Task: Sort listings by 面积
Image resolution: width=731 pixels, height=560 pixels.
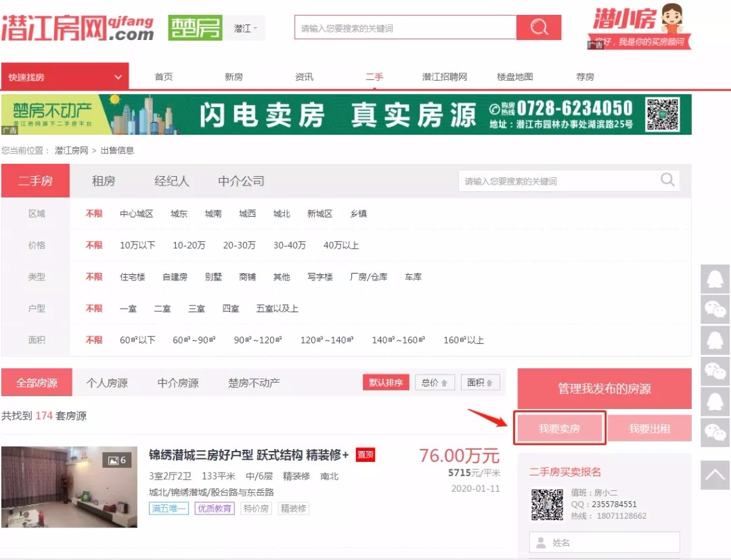Action: [480, 383]
